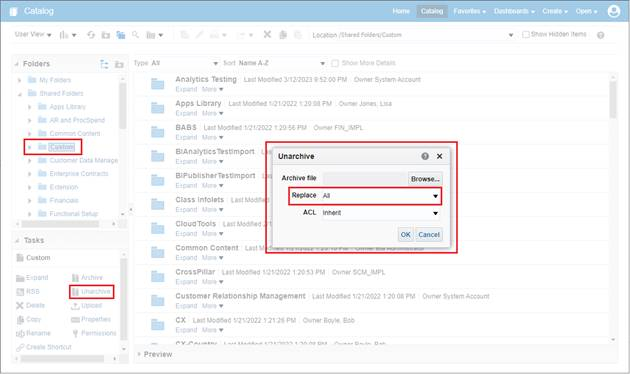Expand the My Folders tree node

19,80
